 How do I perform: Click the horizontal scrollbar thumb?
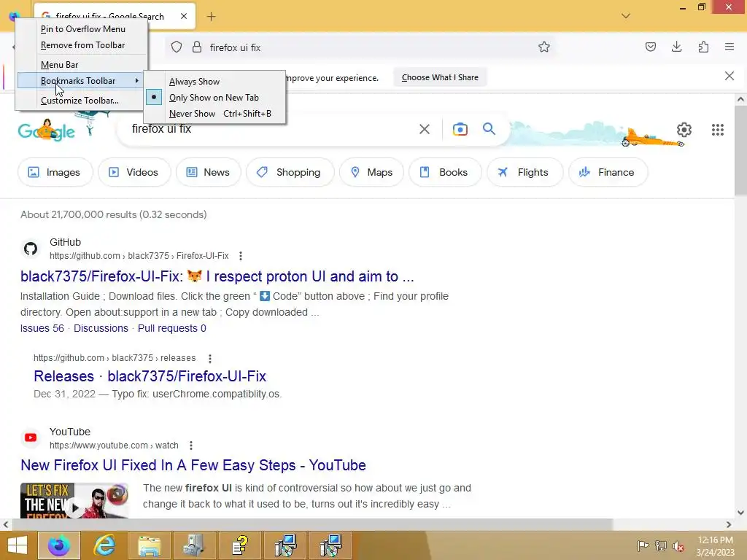click(312, 524)
